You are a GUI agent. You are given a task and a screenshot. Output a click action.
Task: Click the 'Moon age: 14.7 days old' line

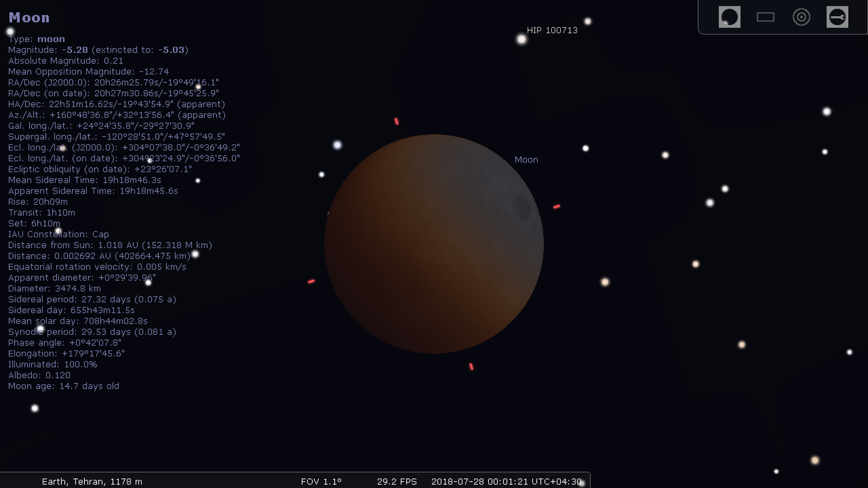[x=64, y=386]
